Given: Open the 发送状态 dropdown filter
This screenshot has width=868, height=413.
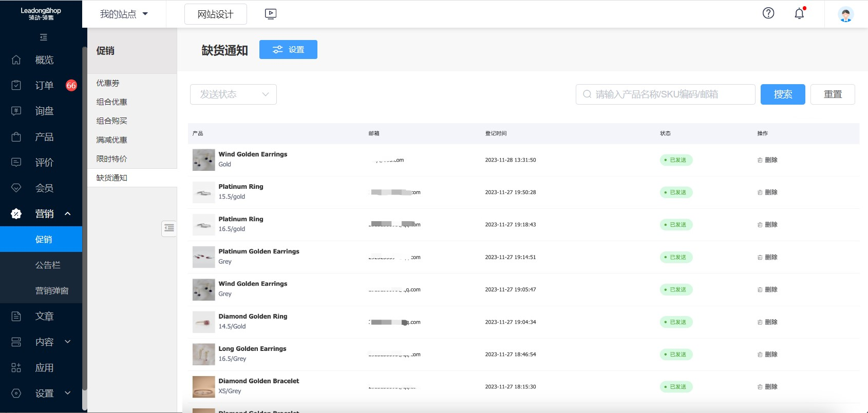Looking at the screenshot, I should (x=233, y=94).
